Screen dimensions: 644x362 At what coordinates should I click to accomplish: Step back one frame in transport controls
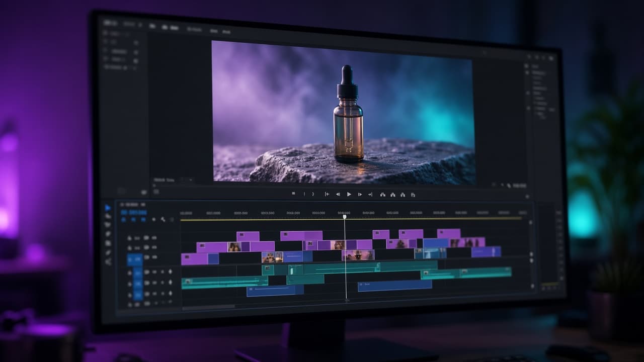pos(338,194)
